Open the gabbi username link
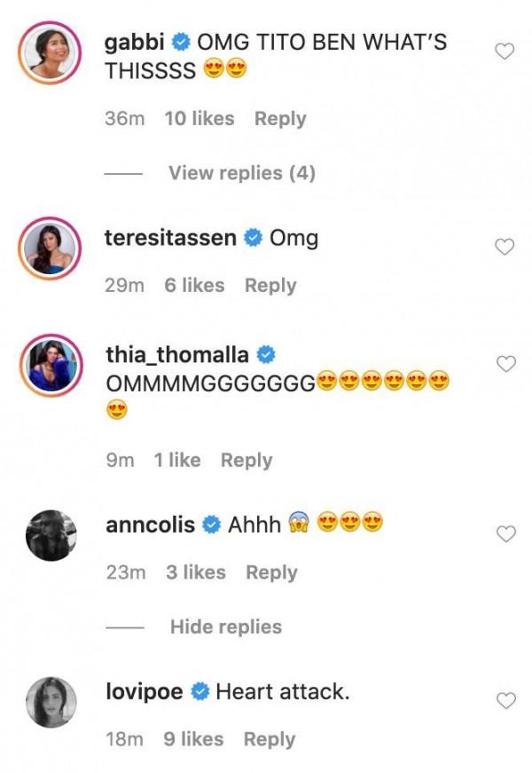 click(x=135, y=42)
